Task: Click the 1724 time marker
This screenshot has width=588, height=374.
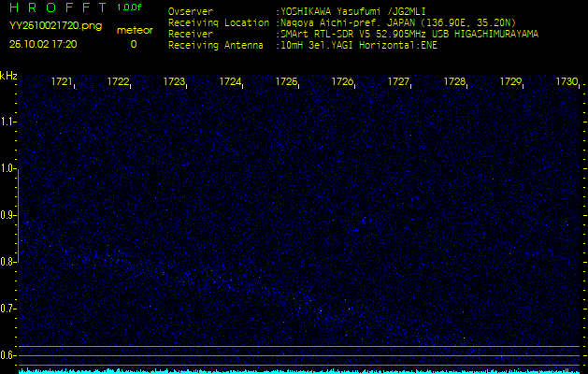Action: [230, 81]
